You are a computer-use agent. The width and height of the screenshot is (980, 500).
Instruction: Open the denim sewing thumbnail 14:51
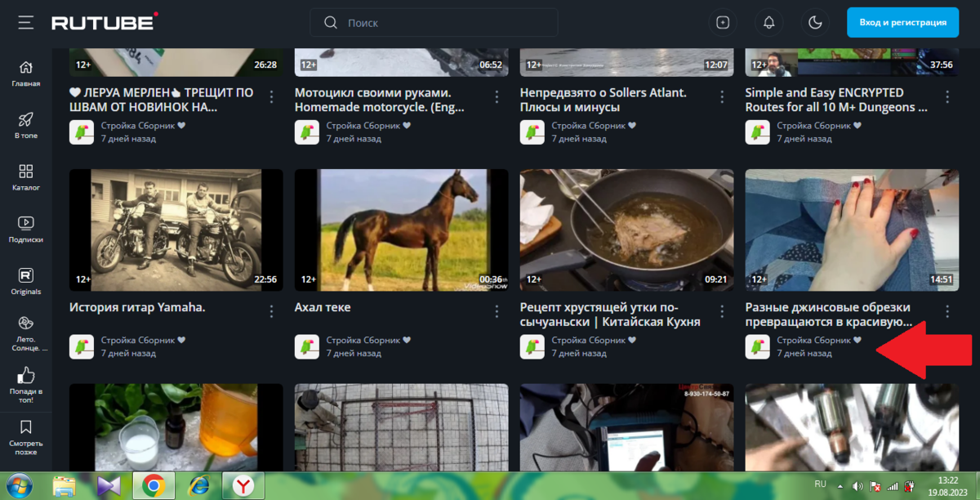click(x=852, y=230)
